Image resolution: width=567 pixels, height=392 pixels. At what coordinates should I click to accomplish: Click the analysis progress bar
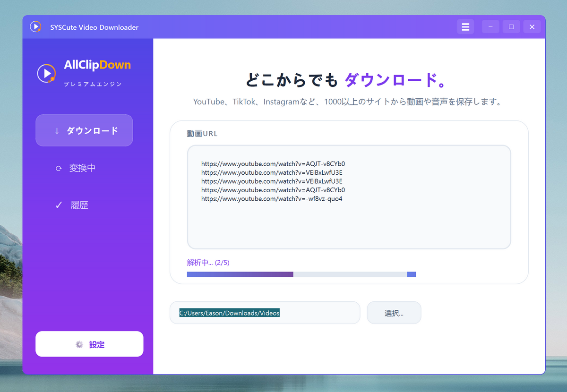click(301, 274)
